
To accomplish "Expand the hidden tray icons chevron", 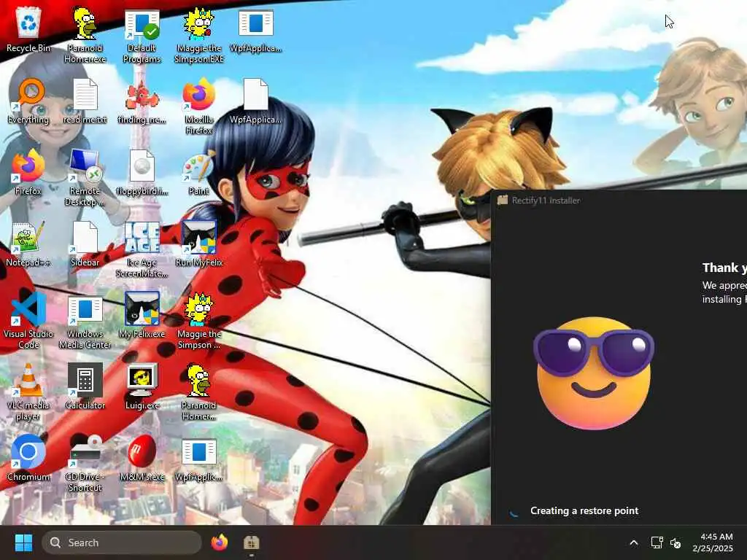I will pyautogui.click(x=634, y=542).
